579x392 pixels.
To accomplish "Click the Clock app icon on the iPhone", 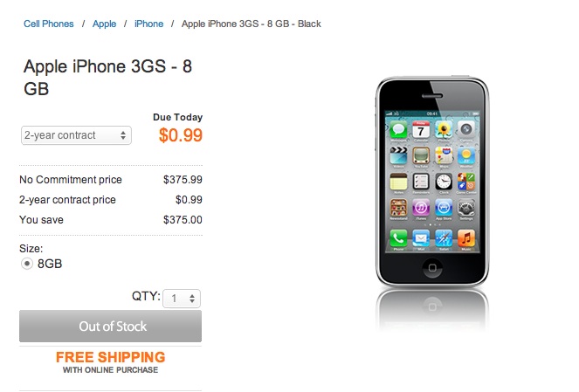I will pos(444,182).
